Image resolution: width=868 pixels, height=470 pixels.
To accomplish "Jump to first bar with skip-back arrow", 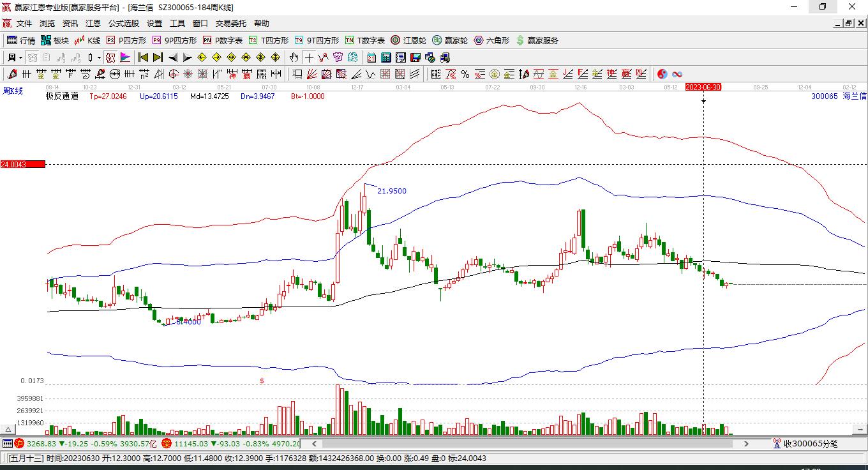I will [x=143, y=57].
